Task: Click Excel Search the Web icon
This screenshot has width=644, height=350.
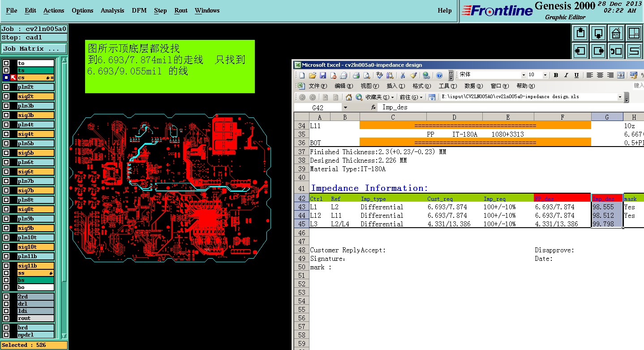Action: tap(359, 97)
